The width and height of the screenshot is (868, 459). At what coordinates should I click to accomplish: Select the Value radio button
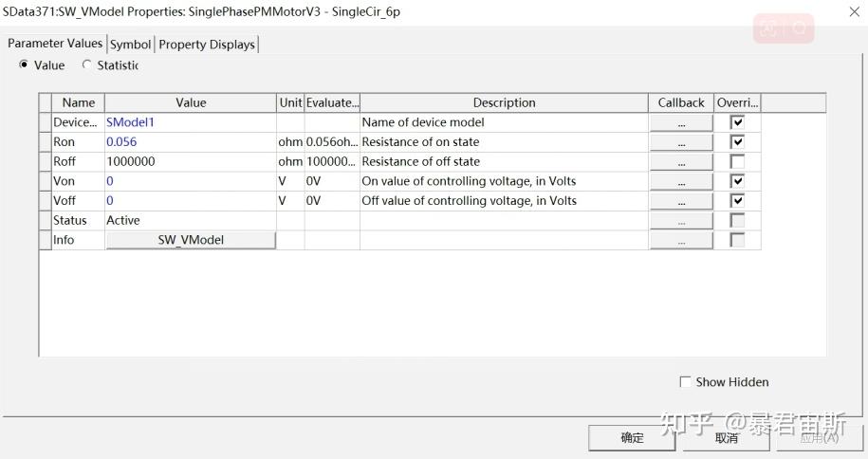25,65
